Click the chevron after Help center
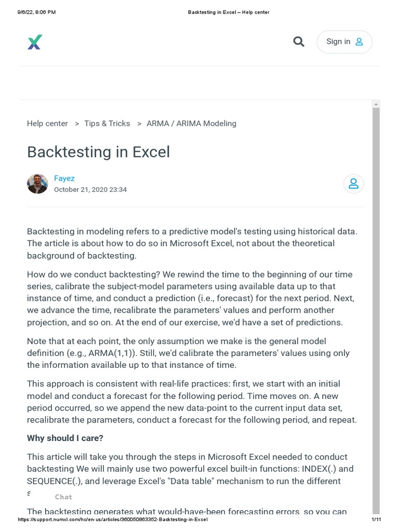Image resolution: width=399 pixels, height=532 pixels. point(77,124)
